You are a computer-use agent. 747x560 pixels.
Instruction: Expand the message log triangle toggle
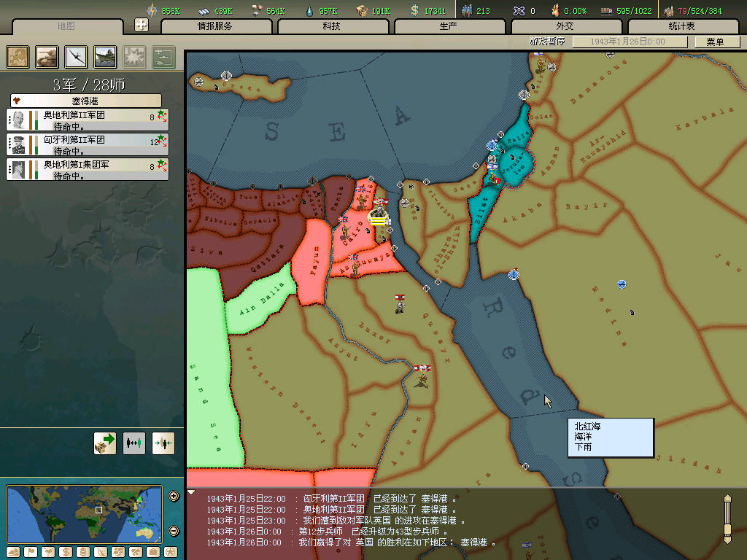191,492
